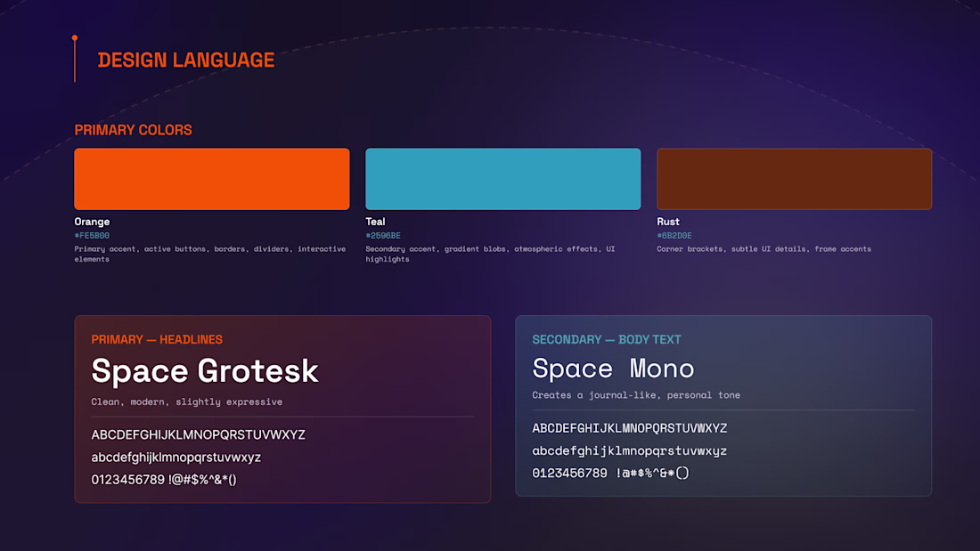Screen dimensions: 980x551
Task: Select the #FE5B00 hex code text
Action: click(x=92, y=236)
